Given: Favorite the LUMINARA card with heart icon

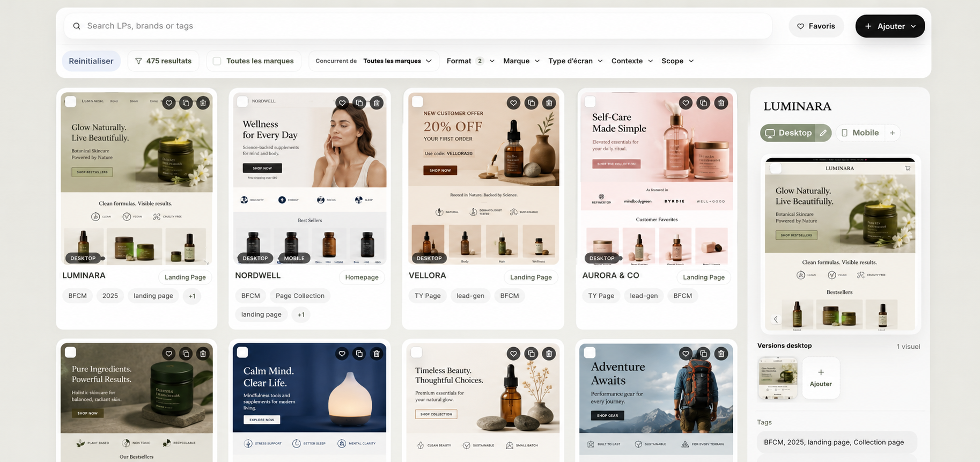Looking at the screenshot, I should [x=169, y=102].
